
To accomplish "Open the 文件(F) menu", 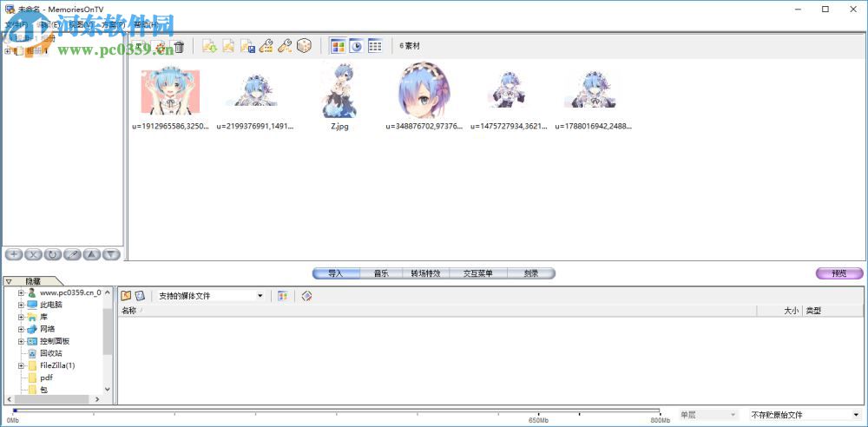I will click(x=17, y=25).
